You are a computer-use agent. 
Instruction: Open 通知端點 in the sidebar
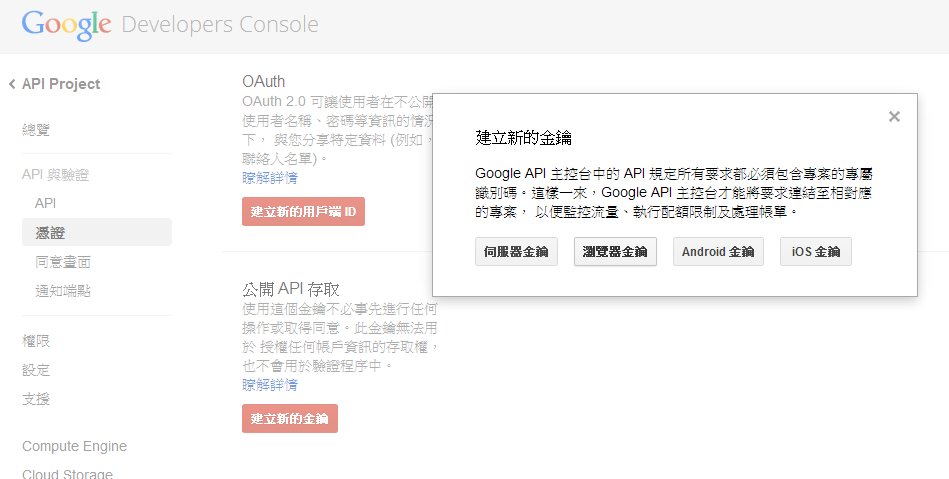[x=63, y=291]
